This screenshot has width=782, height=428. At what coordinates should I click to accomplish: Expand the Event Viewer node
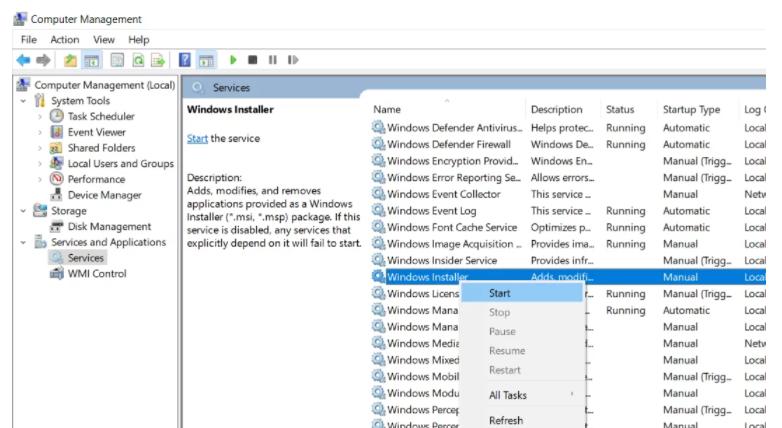click(x=40, y=133)
